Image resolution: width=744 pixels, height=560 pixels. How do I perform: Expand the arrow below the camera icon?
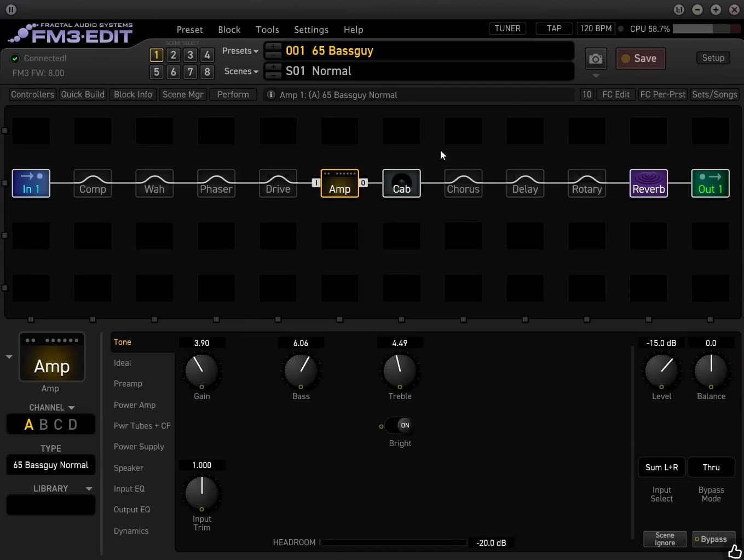click(x=596, y=76)
